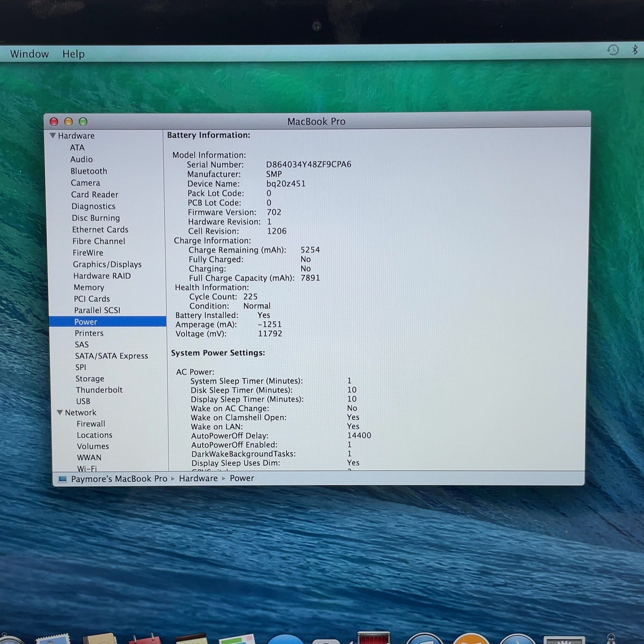644x644 pixels.
Task: Click the Bluetooth menu bar icon
Action: tap(635, 50)
